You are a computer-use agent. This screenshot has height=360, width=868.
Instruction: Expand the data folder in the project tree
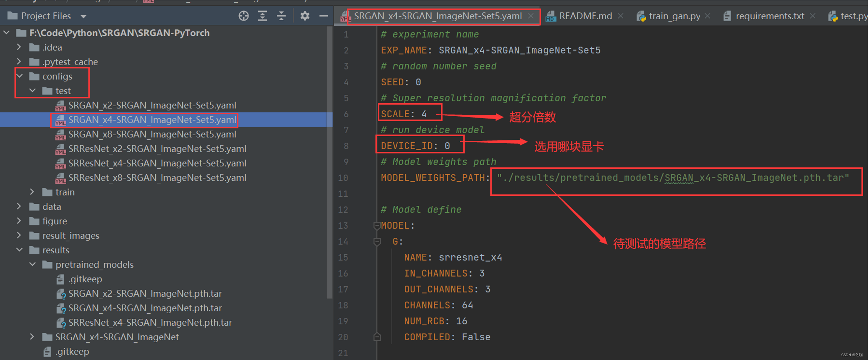coord(19,206)
